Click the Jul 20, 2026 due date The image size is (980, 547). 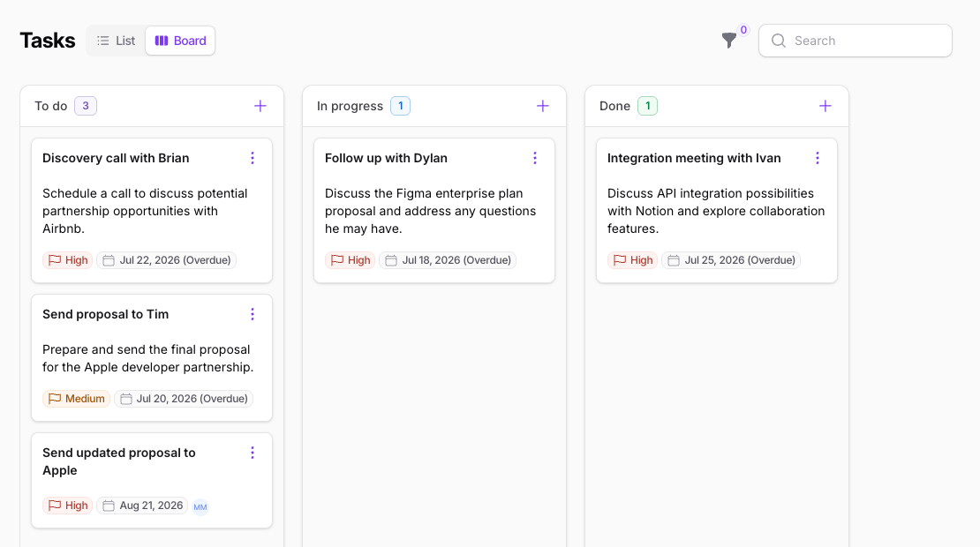coord(184,399)
